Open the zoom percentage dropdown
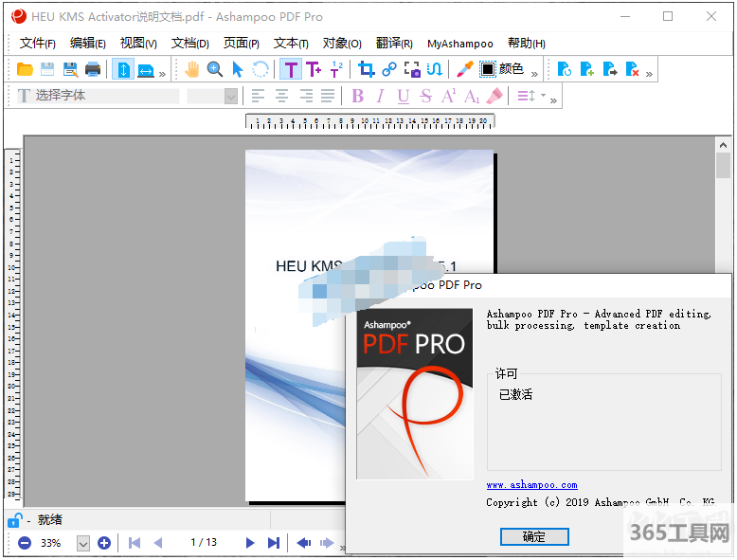The height and width of the screenshot is (560, 737). point(82,543)
